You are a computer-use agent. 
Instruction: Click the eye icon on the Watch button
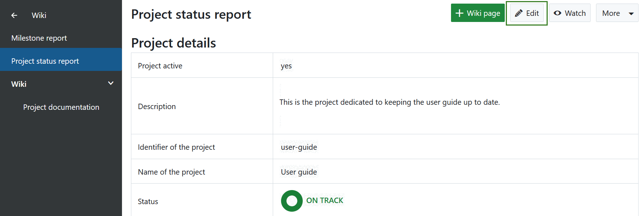pos(557,13)
